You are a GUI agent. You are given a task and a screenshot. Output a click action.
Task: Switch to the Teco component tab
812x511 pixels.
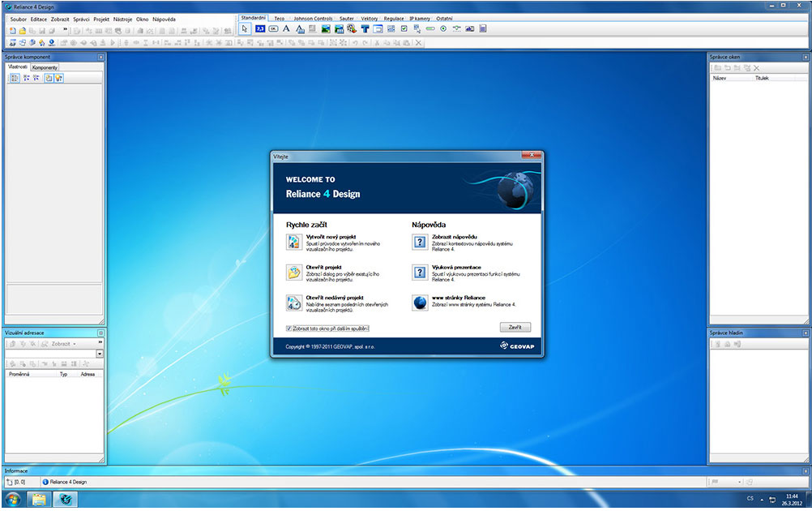coord(279,18)
